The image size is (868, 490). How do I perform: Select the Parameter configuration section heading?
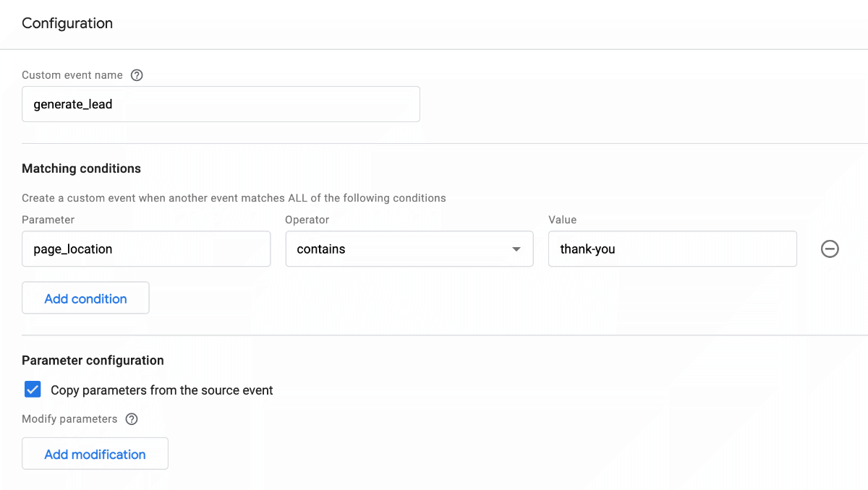[x=93, y=360]
